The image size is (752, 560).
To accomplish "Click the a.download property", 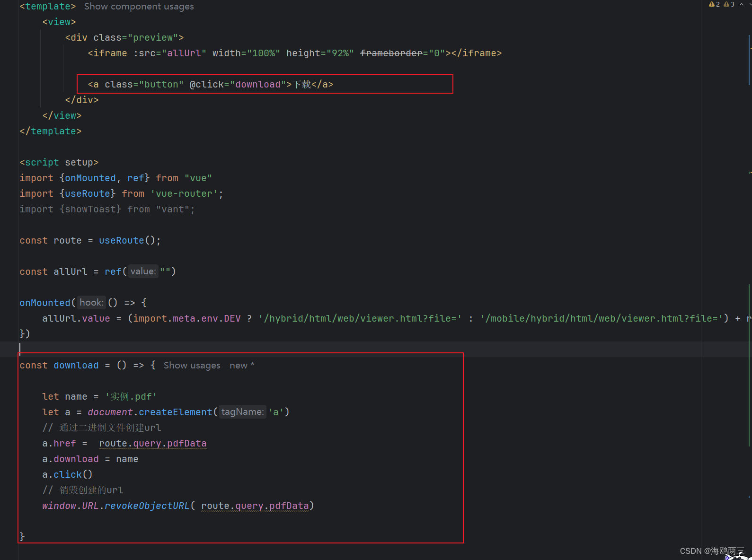I will 71,459.
